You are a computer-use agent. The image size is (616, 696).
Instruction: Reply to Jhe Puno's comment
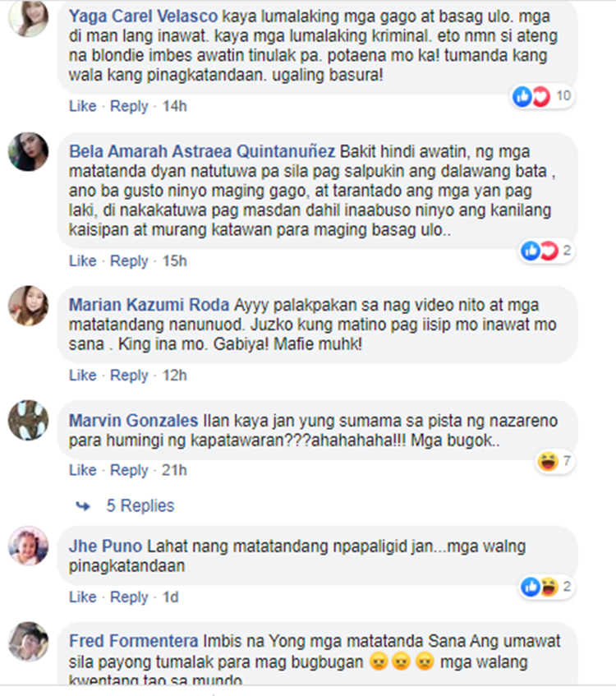tap(129, 597)
